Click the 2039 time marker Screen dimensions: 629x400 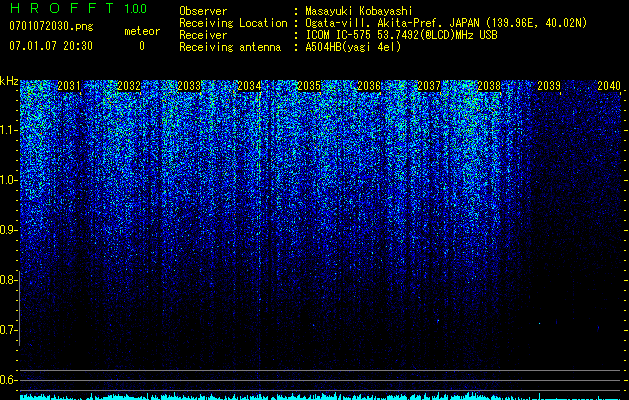(x=549, y=86)
